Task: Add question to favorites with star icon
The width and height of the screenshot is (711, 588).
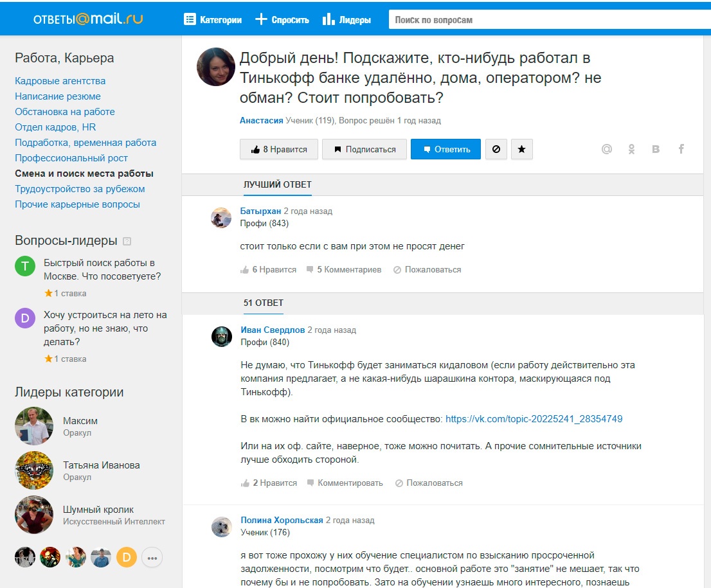Action: click(x=522, y=149)
